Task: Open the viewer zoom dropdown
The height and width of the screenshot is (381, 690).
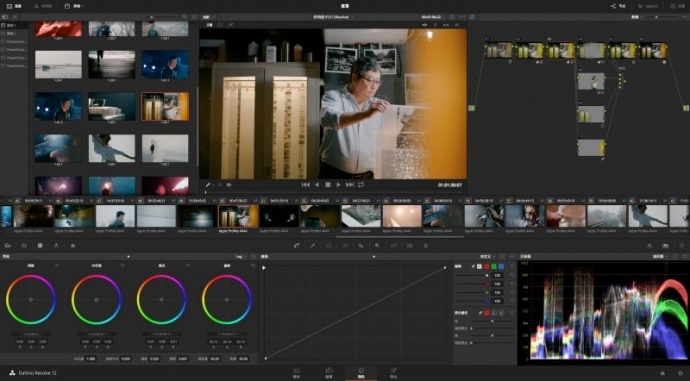Action: [208, 17]
